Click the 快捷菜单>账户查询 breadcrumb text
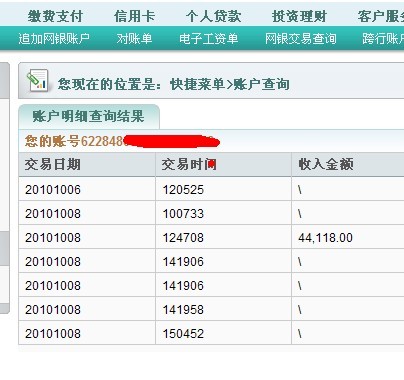Viewport: 404px width, 380px height. pos(230,84)
